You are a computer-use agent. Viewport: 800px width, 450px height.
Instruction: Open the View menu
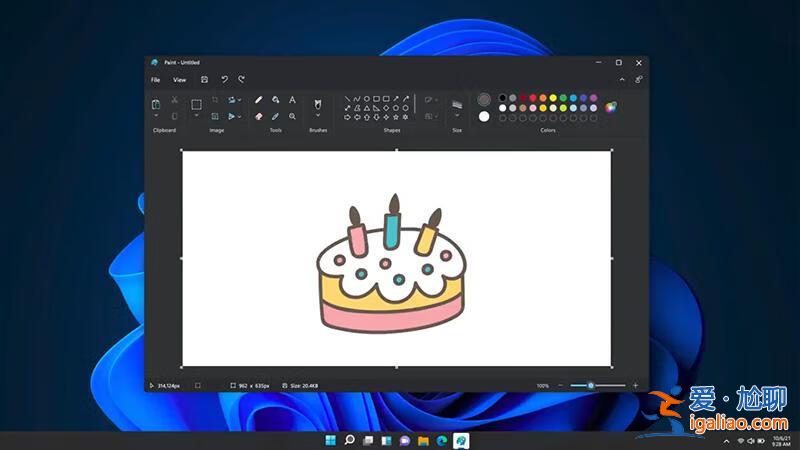click(x=179, y=79)
